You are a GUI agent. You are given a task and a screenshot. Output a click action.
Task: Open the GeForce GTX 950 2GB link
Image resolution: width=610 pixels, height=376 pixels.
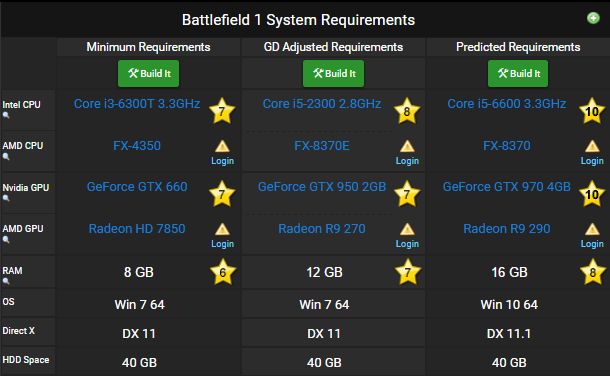tap(322, 187)
